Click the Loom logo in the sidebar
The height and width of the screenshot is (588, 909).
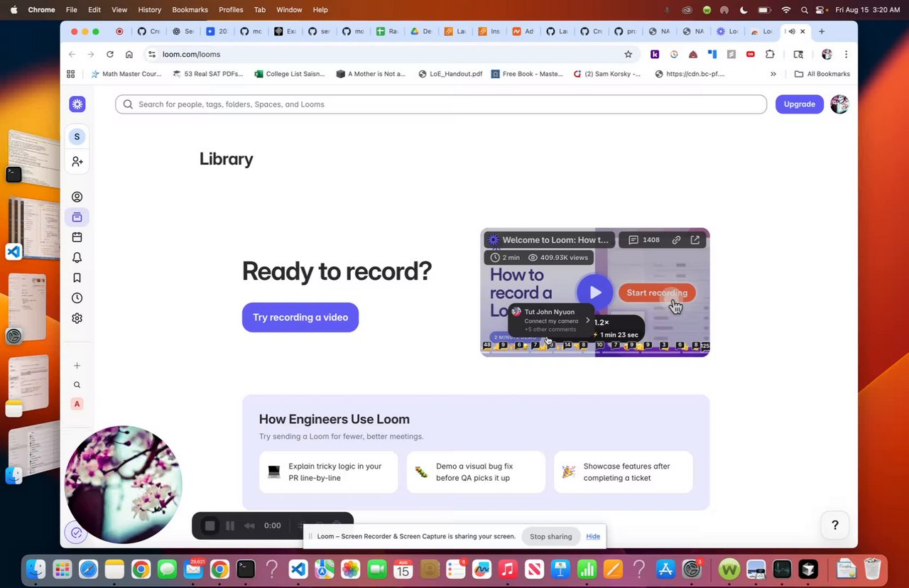(x=77, y=104)
